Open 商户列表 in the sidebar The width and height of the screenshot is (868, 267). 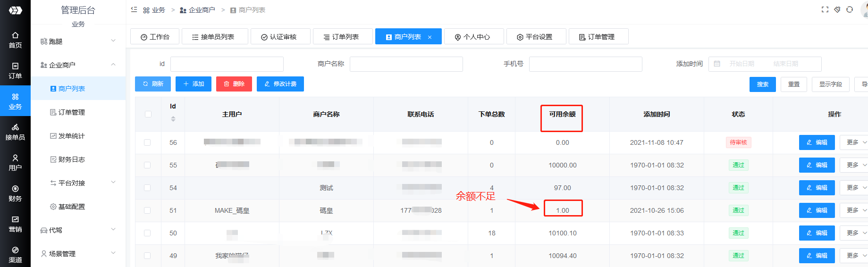point(78,89)
